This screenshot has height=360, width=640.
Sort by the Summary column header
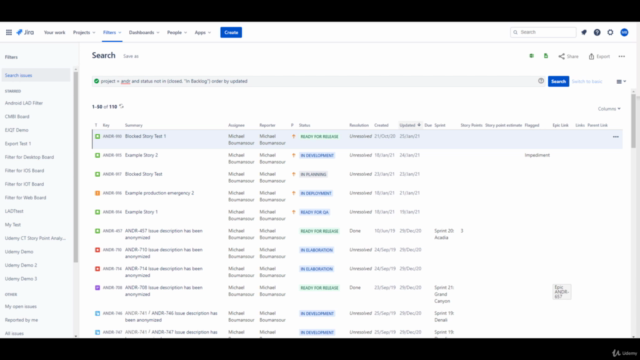click(133, 125)
